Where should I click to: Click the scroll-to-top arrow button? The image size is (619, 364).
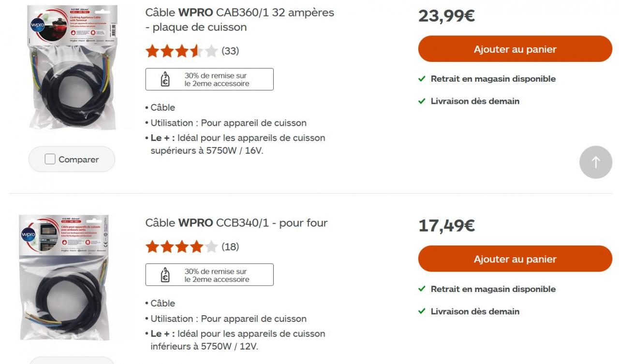click(x=595, y=162)
